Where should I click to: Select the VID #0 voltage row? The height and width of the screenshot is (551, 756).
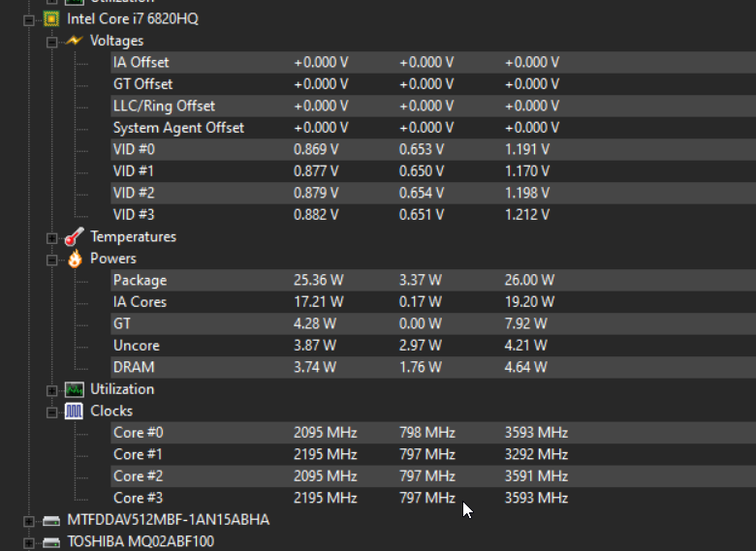pos(134,149)
